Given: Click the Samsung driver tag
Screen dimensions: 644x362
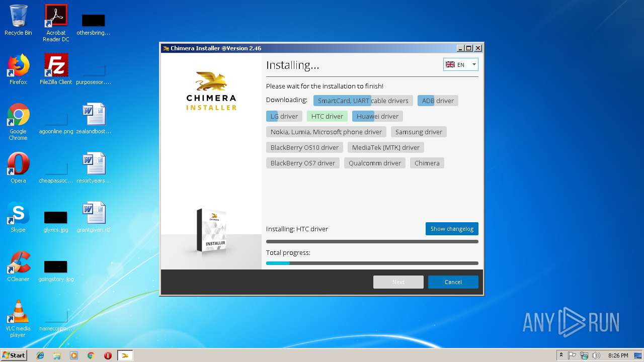Looking at the screenshot, I should 419,132.
